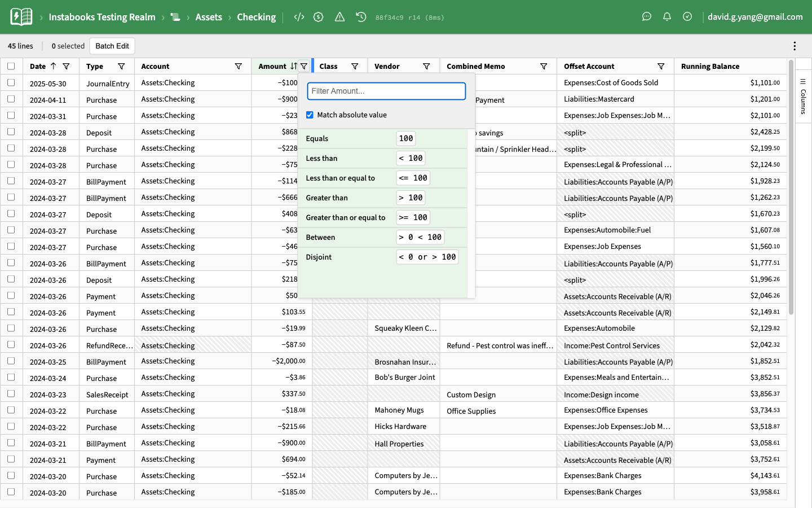The image size is (812, 508).
Task: Open the ledger scroll icon in breadcrumb
Action: 175,17
